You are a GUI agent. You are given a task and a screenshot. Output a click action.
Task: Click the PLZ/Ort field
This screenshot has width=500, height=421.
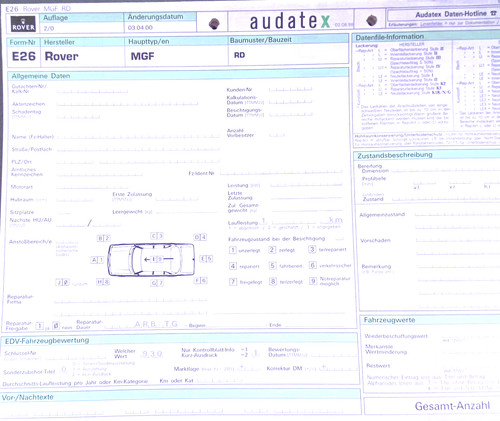[x=138, y=162]
